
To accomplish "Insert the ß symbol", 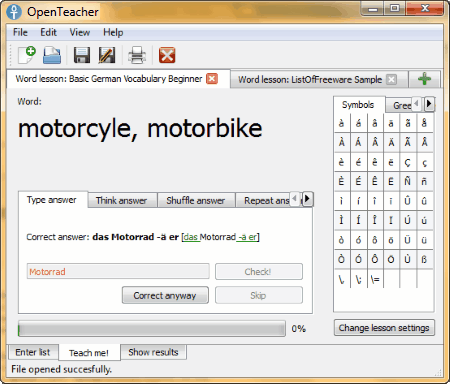I will tap(424, 259).
